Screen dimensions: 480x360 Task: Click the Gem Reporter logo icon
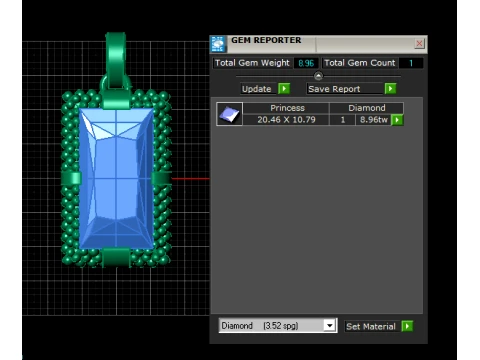[x=218, y=44]
